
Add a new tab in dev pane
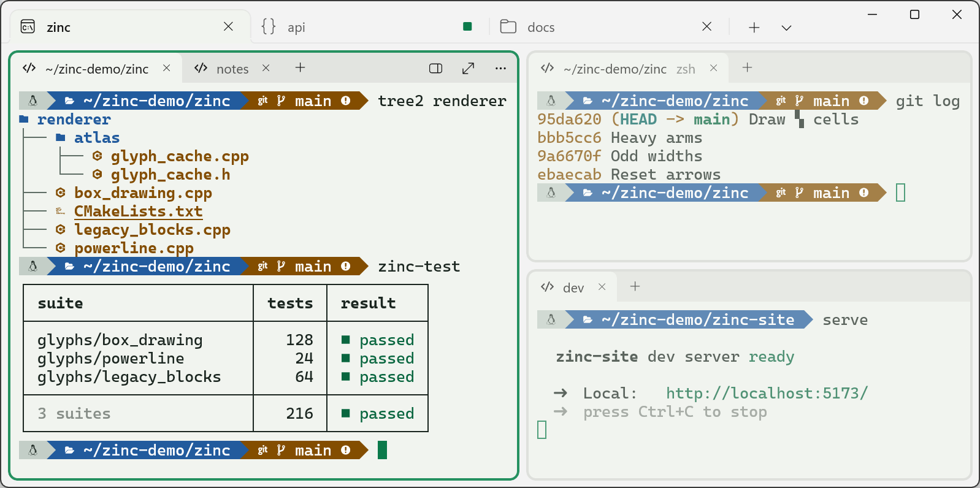635,287
